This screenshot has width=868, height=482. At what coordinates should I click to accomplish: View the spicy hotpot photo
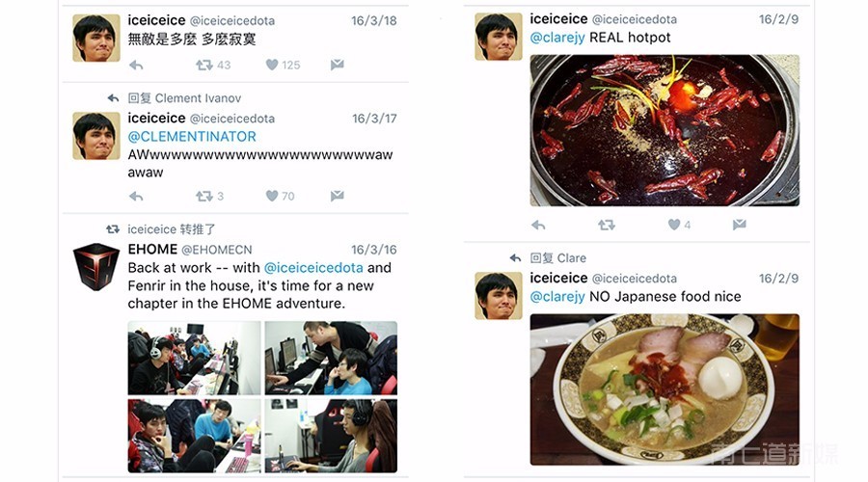(665, 130)
